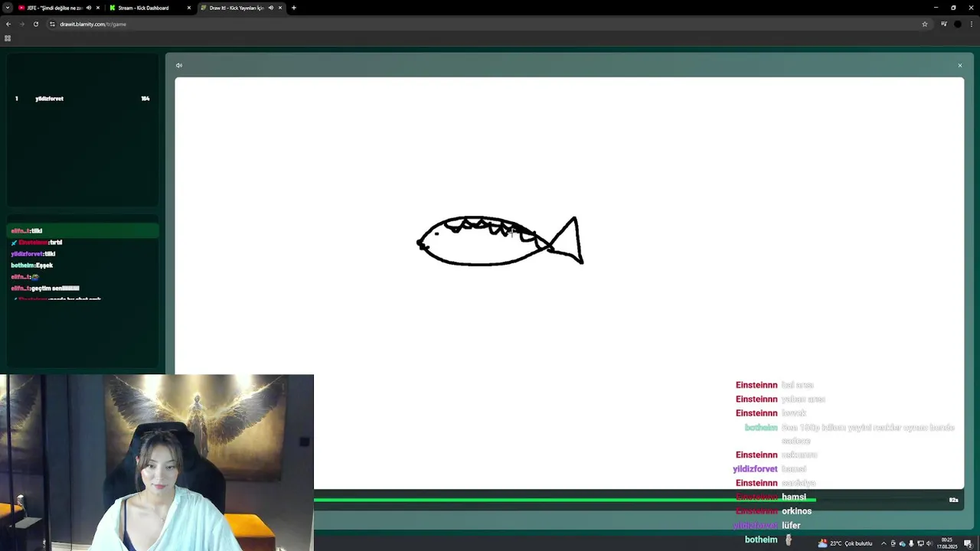Viewport: 980px width, 551px height.
Task: Open the browser profile avatar
Action: pos(958,24)
